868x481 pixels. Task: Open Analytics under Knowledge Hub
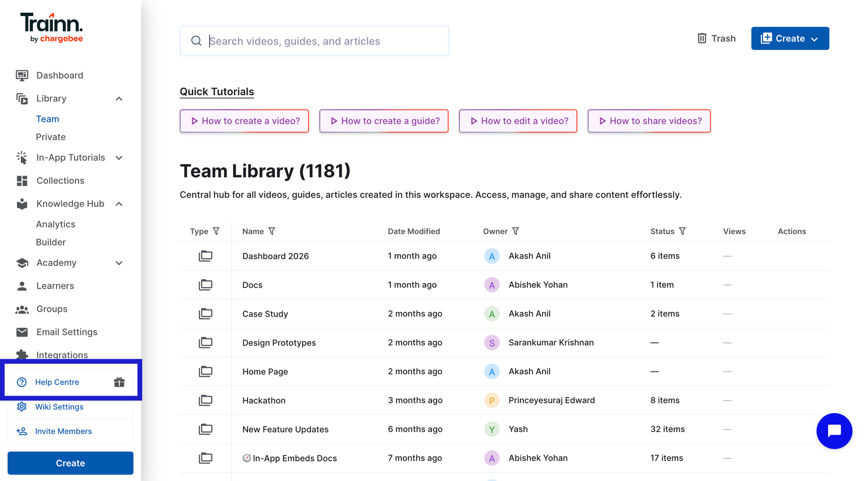pyautogui.click(x=56, y=224)
